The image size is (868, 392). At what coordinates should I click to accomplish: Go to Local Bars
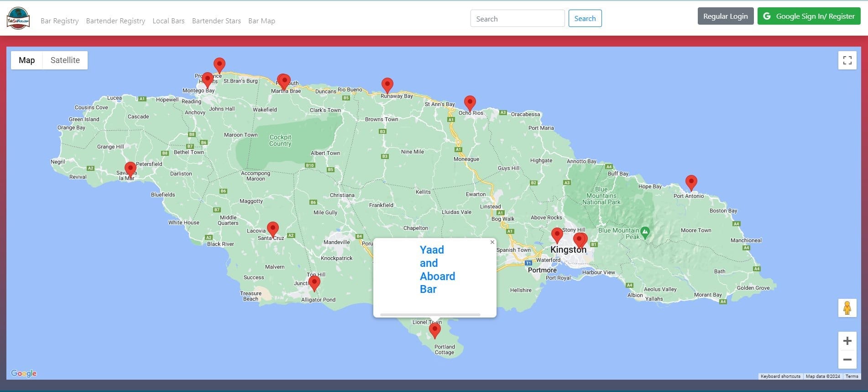(x=168, y=21)
